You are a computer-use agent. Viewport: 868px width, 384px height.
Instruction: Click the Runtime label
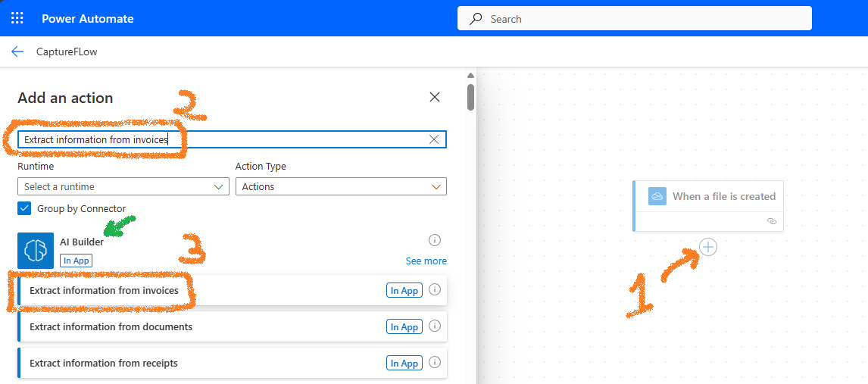point(36,166)
